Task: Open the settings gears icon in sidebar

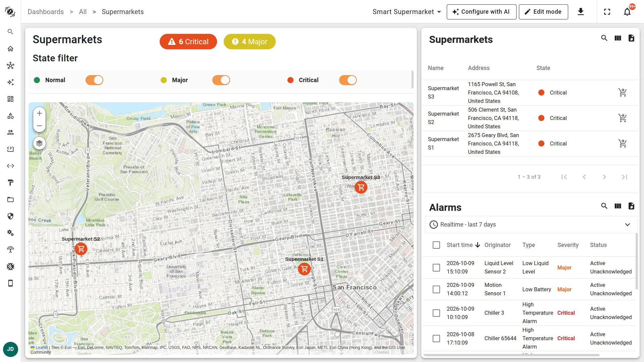Action: click(x=10, y=233)
